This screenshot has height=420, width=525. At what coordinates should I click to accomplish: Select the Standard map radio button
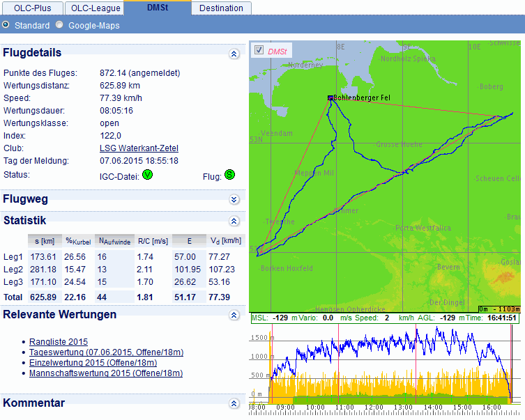(6, 24)
